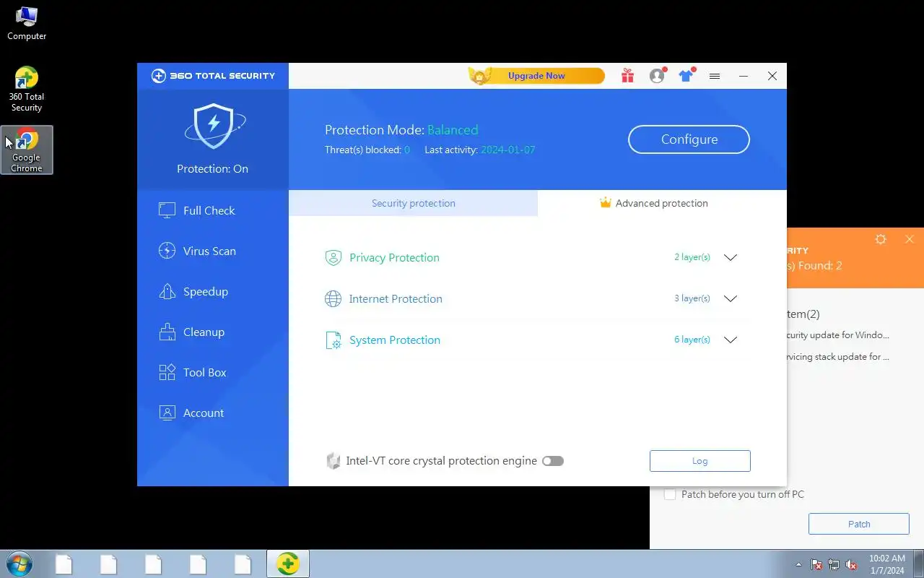Click the System Protection document-gear icon
This screenshot has width=924, height=578.
click(333, 340)
